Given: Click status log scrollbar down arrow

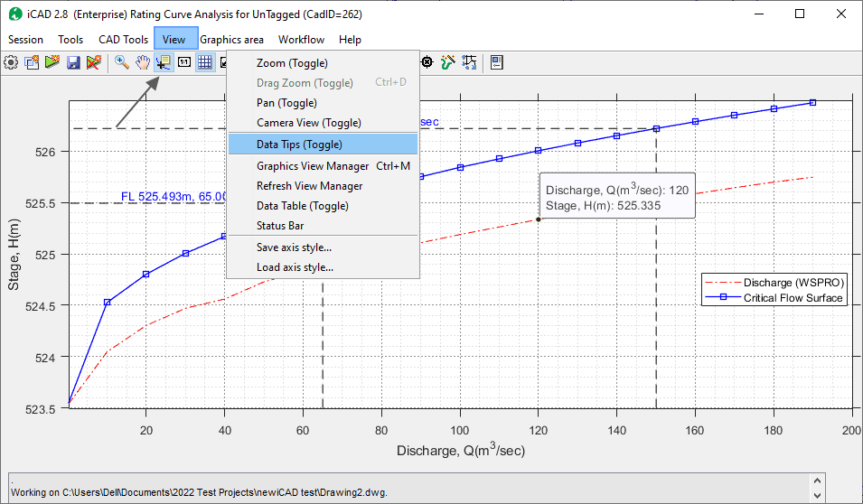Looking at the screenshot, I should click(x=817, y=495).
